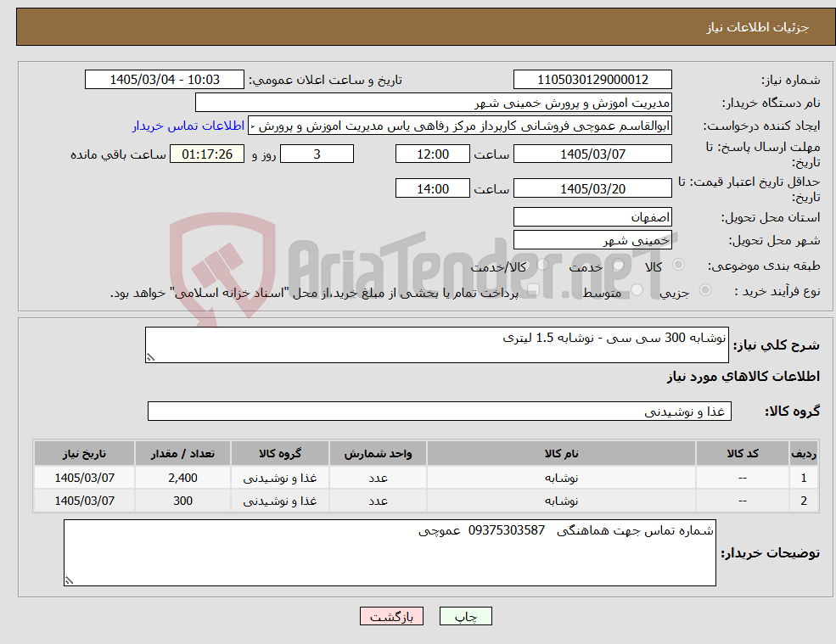Screen dimensions: 836x644
Task: Click the general description textarea نوشابه 300 سی سی
Action: [436, 345]
